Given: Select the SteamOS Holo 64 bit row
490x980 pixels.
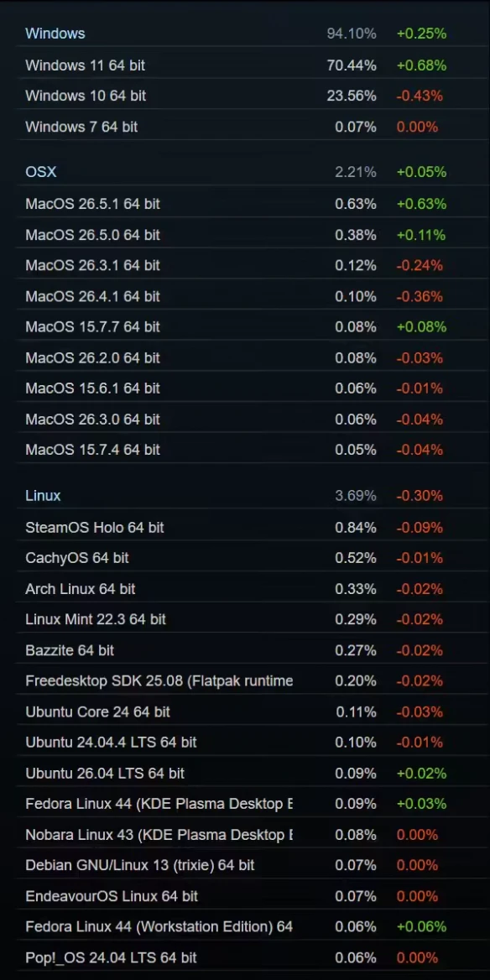Looking at the screenshot, I should point(245,528).
